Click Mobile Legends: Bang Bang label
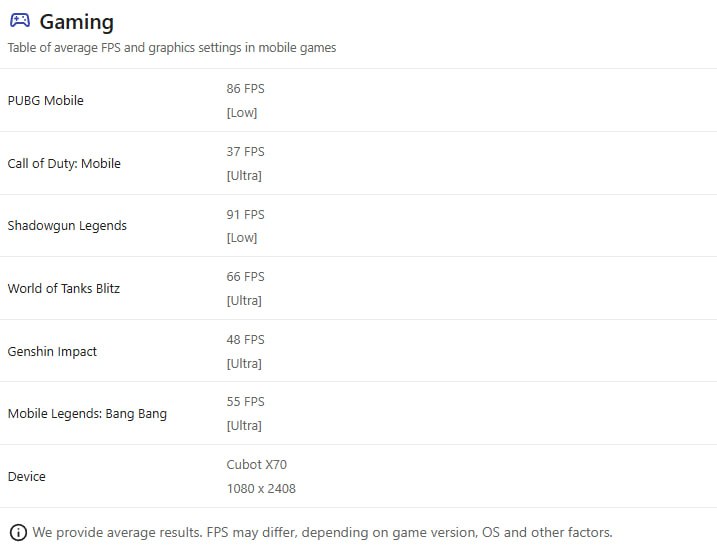The image size is (717, 555). pos(87,414)
